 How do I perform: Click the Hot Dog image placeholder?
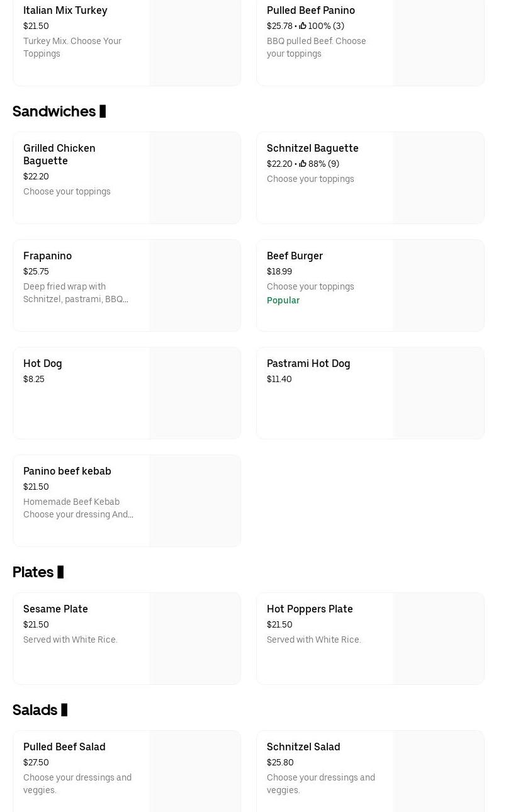(x=194, y=393)
